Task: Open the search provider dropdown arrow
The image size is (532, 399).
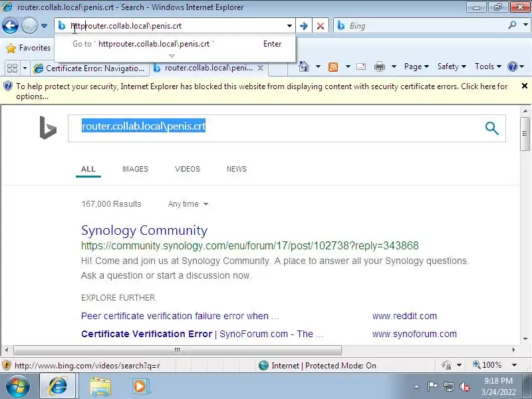Action: (x=525, y=25)
